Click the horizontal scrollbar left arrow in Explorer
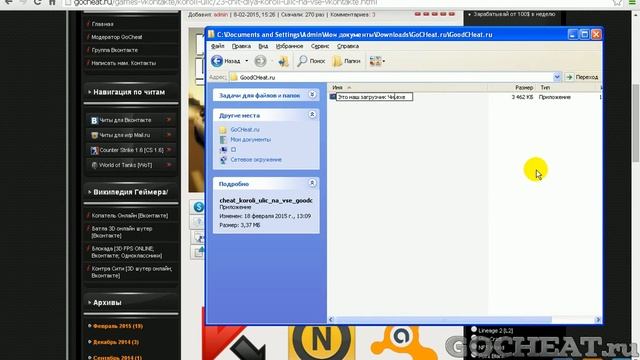Screen dimensions: 640x360 331,320
